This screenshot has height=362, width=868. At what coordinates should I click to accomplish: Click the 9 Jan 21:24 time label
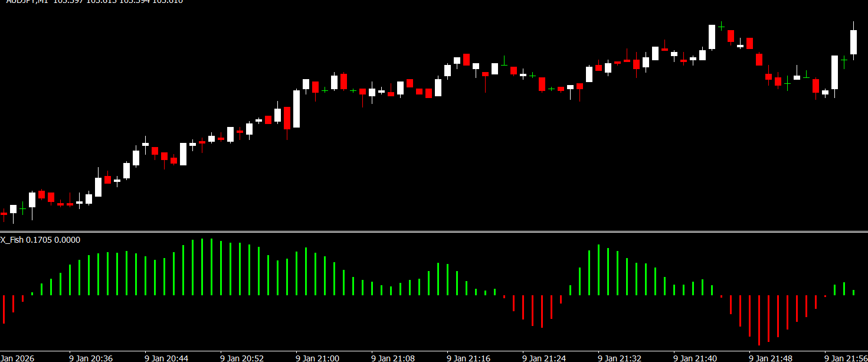tap(545, 358)
